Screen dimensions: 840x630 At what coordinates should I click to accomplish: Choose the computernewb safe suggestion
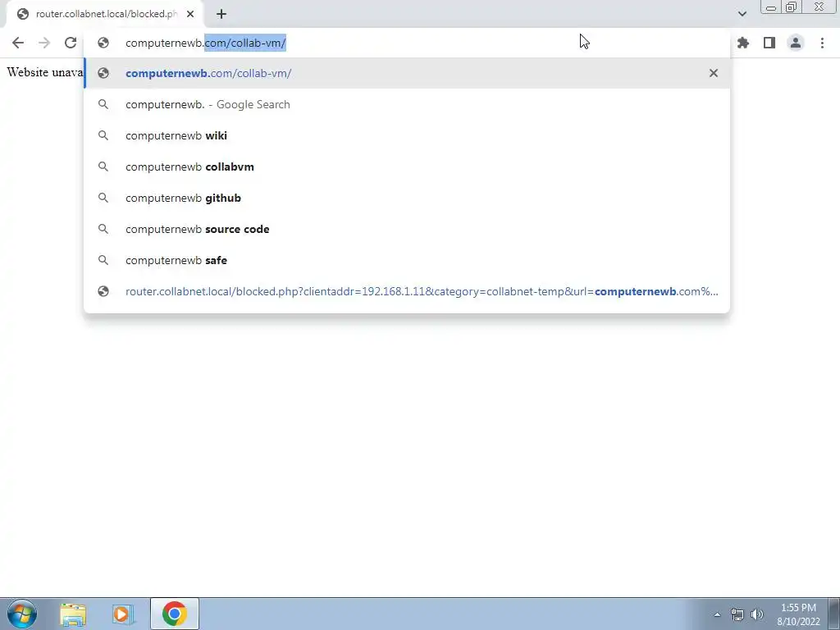tap(407, 260)
